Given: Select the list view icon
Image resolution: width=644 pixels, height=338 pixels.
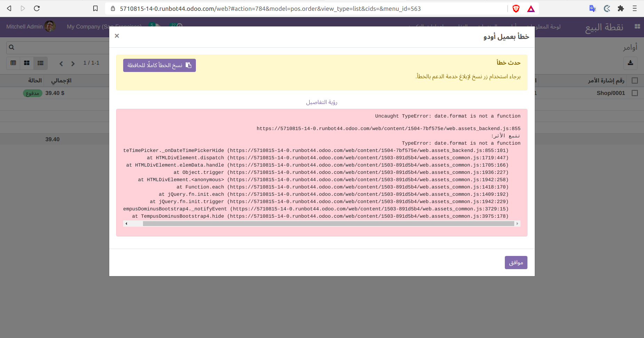Looking at the screenshot, I should [40, 63].
